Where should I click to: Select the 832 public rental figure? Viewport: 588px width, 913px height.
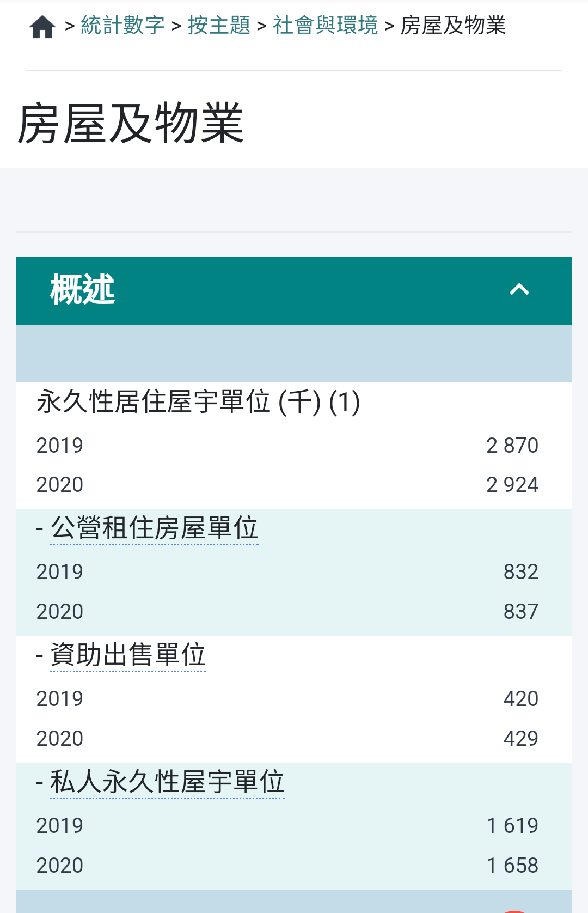521,572
